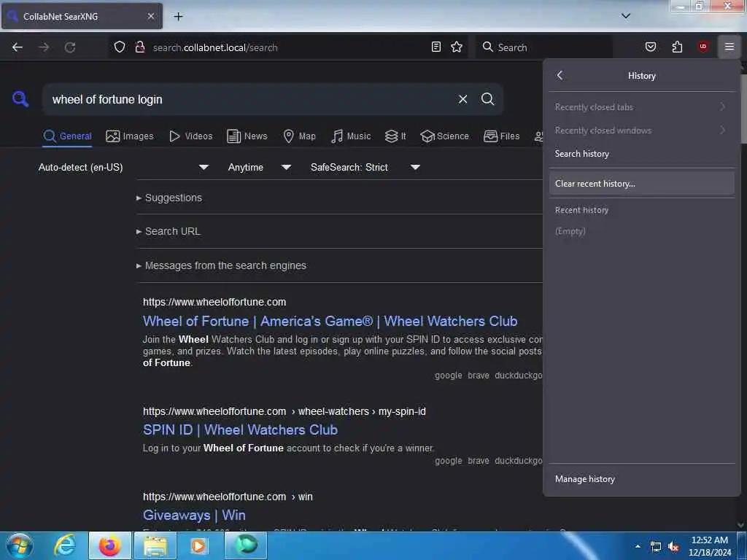
Task: Open Manage history
Action: [641, 479]
